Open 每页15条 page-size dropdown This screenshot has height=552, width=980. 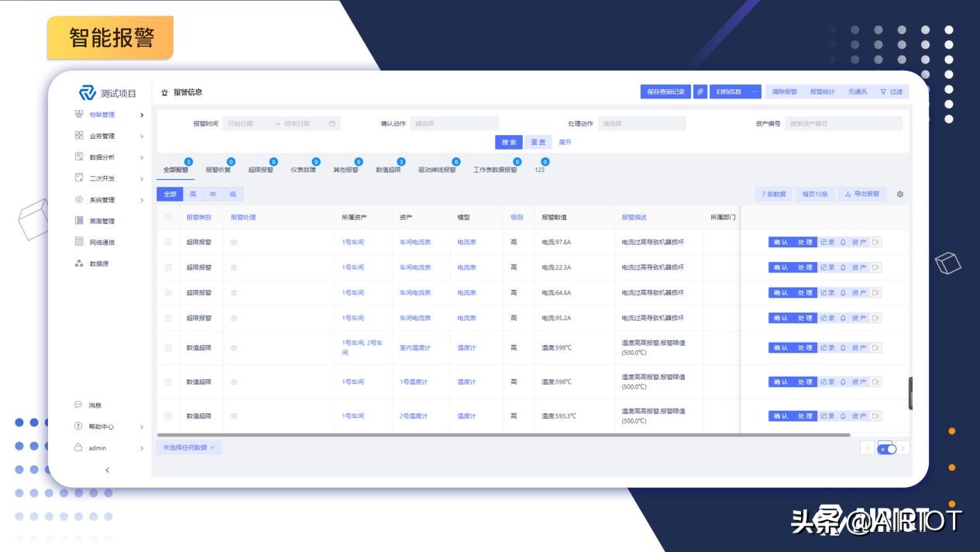click(x=815, y=194)
